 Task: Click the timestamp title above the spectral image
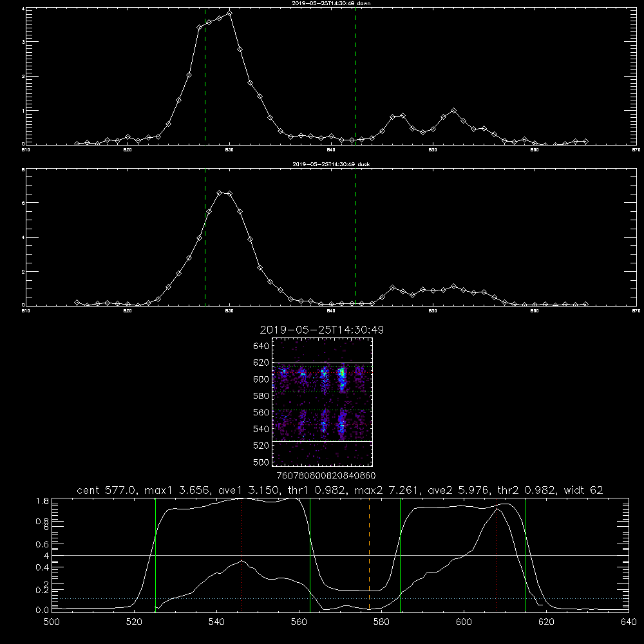tap(321, 330)
